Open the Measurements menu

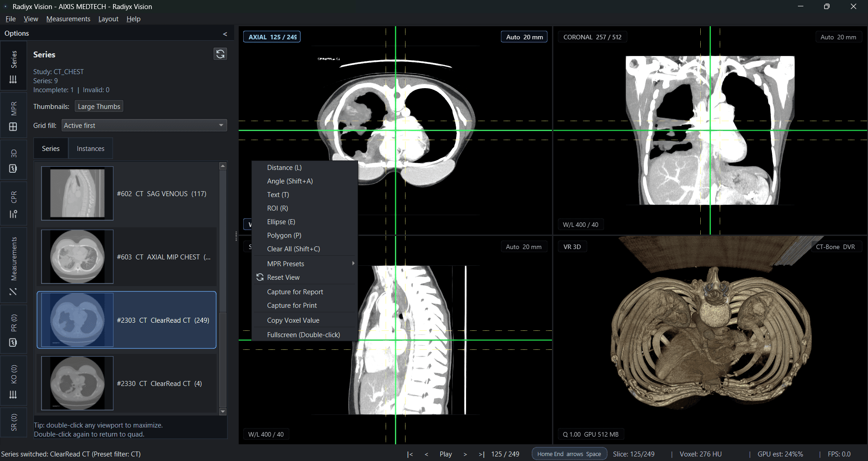coord(68,19)
